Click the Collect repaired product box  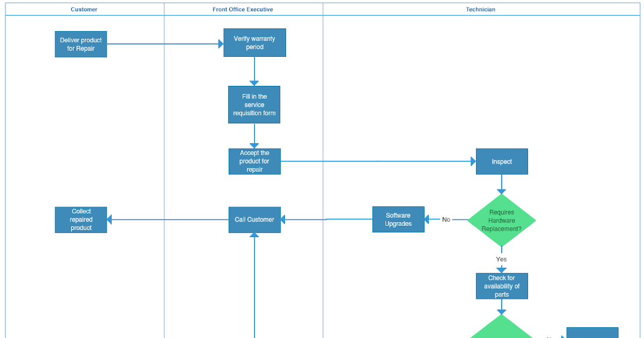(x=80, y=219)
